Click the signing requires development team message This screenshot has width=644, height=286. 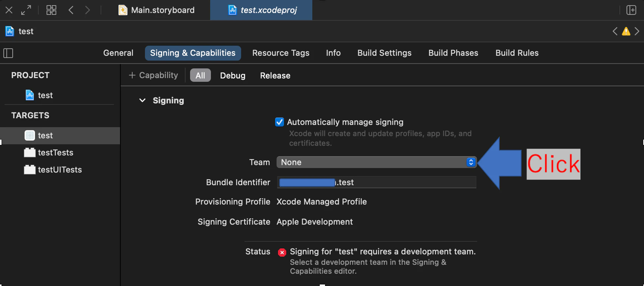[x=383, y=252]
